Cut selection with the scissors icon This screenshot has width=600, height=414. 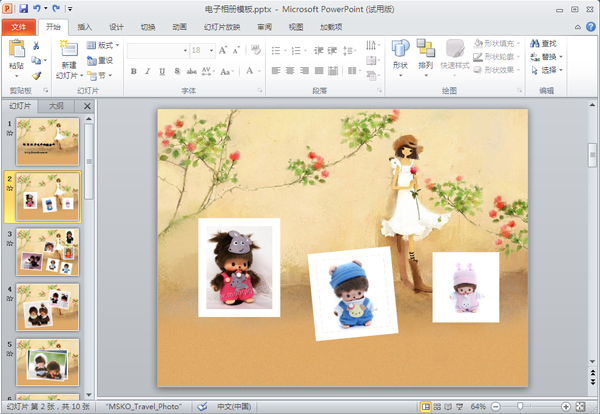[36, 46]
